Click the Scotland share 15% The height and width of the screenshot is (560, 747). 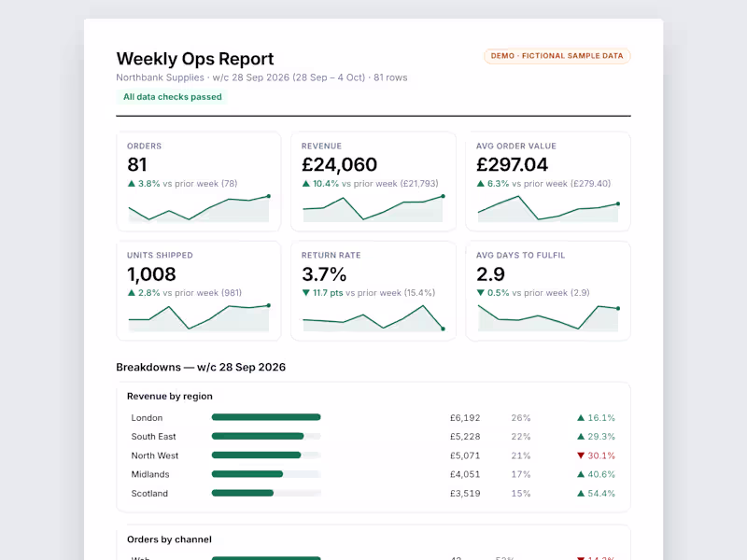[521, 494]
